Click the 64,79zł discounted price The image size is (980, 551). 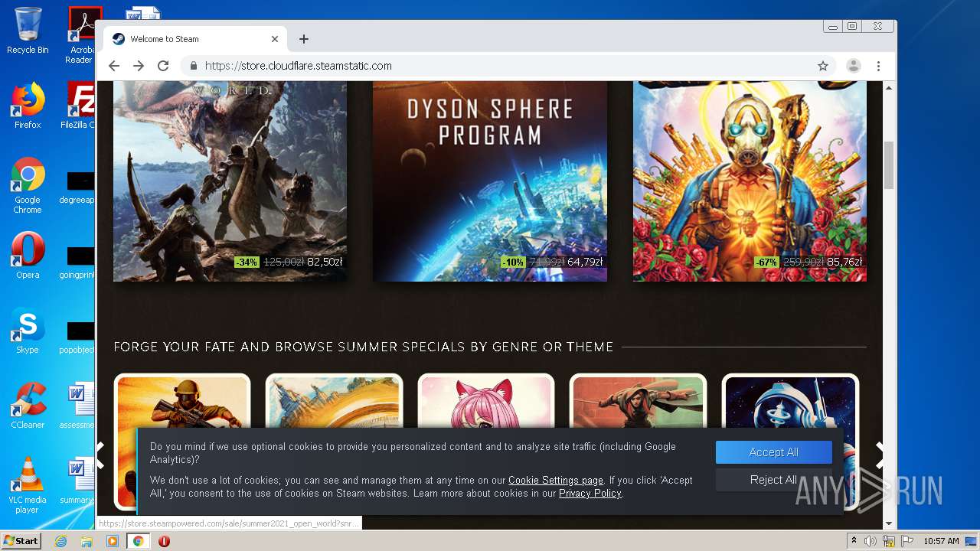click(585, 262)
